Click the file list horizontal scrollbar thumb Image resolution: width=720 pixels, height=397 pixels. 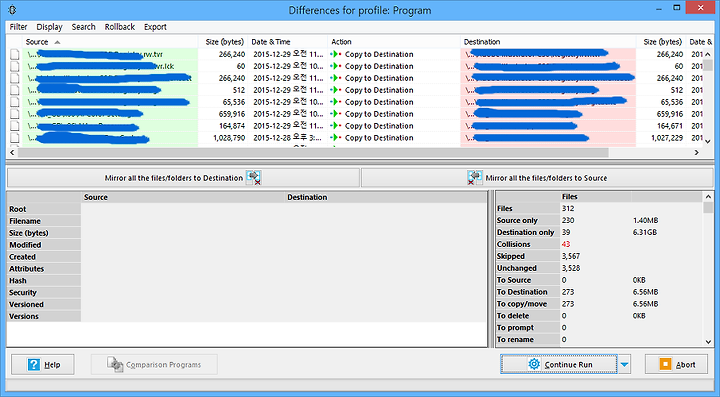[313, 152]
